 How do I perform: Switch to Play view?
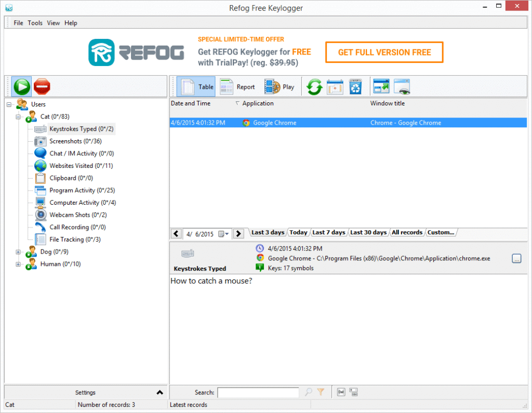pyautogui.click(x=278, y=86)
